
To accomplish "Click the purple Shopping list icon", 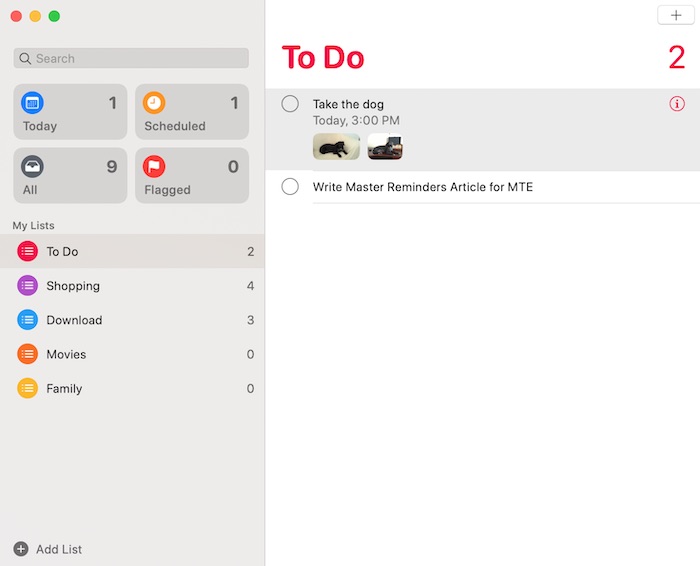I will (x=27, y=286).
